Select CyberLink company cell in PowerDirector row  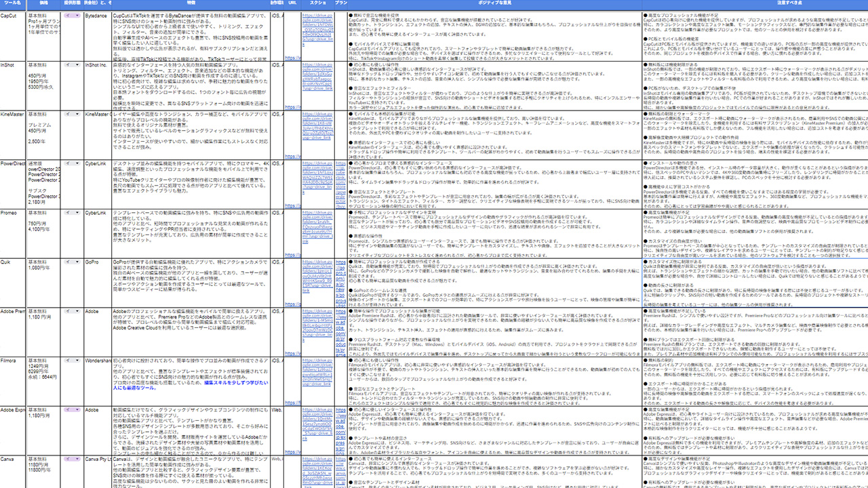98,184
